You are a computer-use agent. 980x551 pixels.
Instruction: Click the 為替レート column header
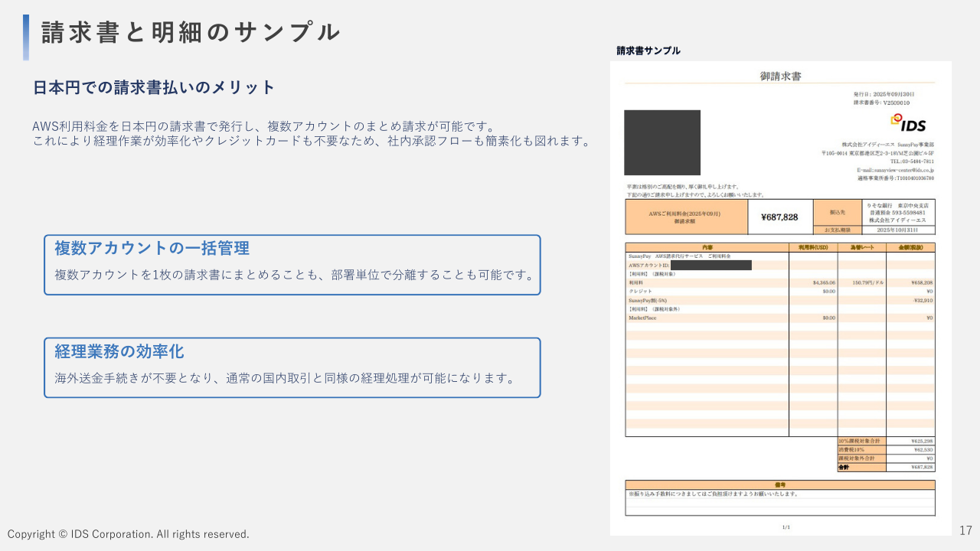(863, 246)
